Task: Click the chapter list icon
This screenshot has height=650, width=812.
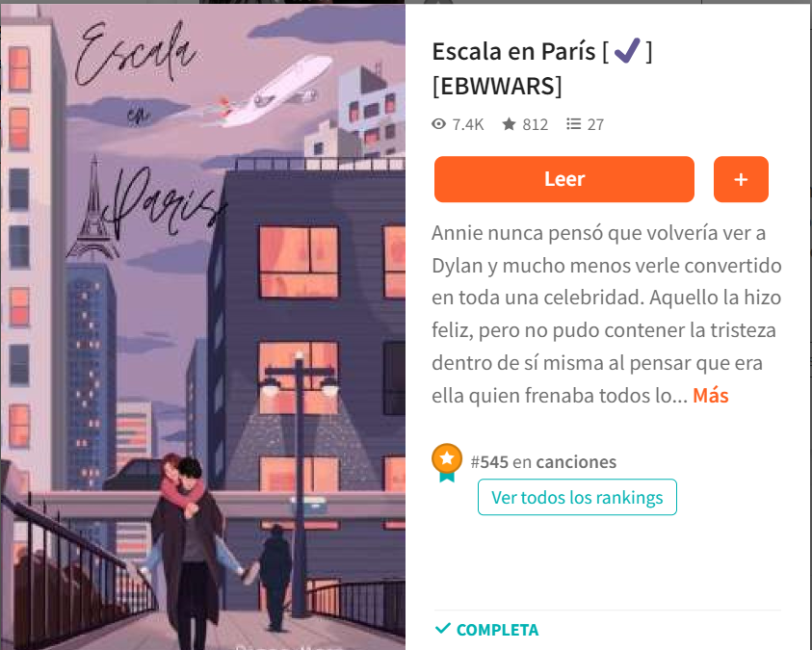Action: click(574, 124)
